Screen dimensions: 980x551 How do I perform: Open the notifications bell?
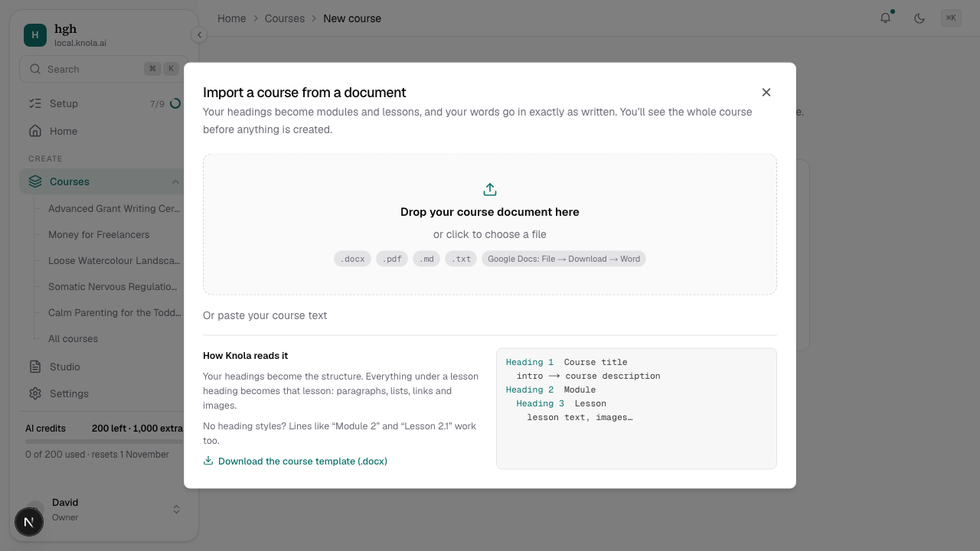click(x=886, y=18)
